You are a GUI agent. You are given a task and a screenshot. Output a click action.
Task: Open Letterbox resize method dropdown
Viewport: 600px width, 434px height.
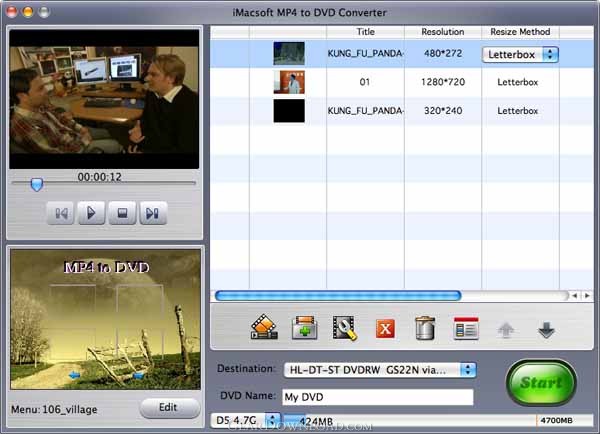520,54
